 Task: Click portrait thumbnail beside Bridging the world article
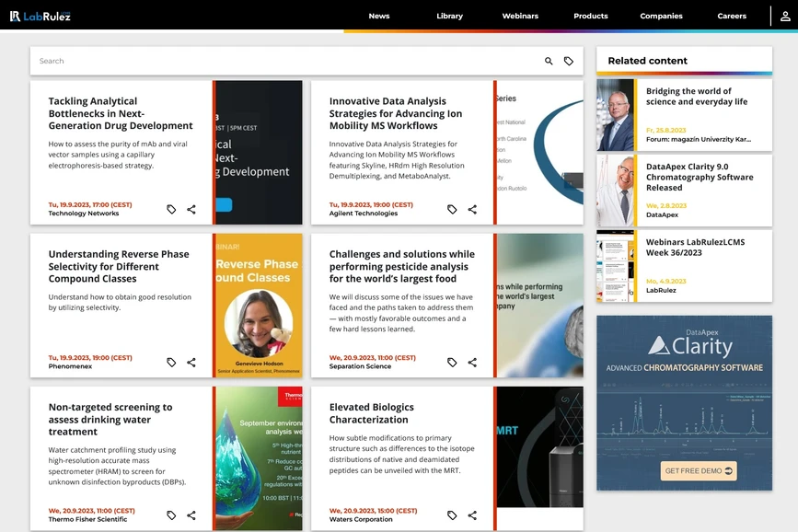pyautogui.click(x=615, y=115)
